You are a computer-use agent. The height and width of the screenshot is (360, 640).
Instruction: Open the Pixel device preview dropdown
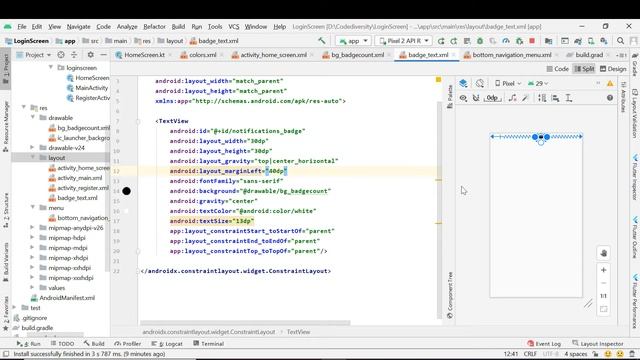tap(508, 83)
